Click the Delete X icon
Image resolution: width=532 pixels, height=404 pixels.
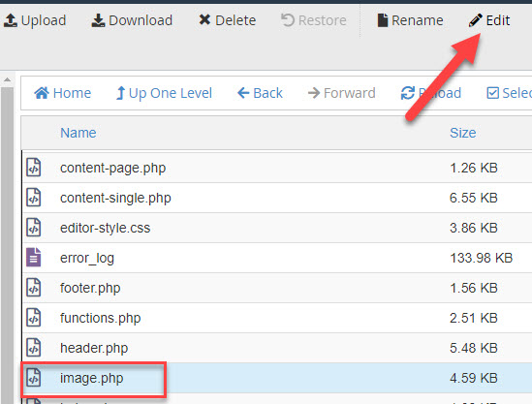(204, 20)
